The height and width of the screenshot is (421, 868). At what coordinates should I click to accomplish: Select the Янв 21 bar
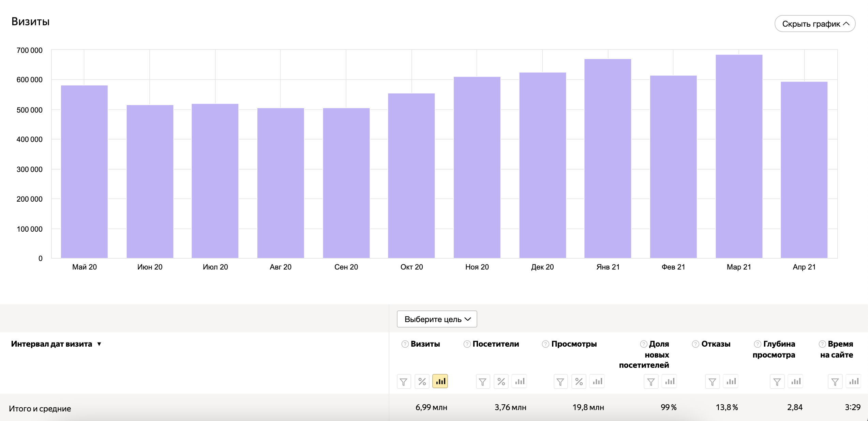click(608, 158)
